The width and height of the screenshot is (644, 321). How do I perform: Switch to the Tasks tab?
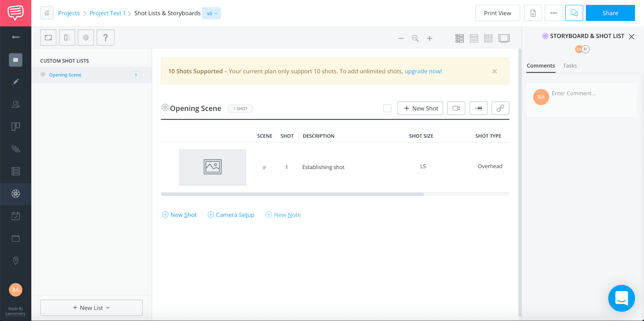pos(570,65)
